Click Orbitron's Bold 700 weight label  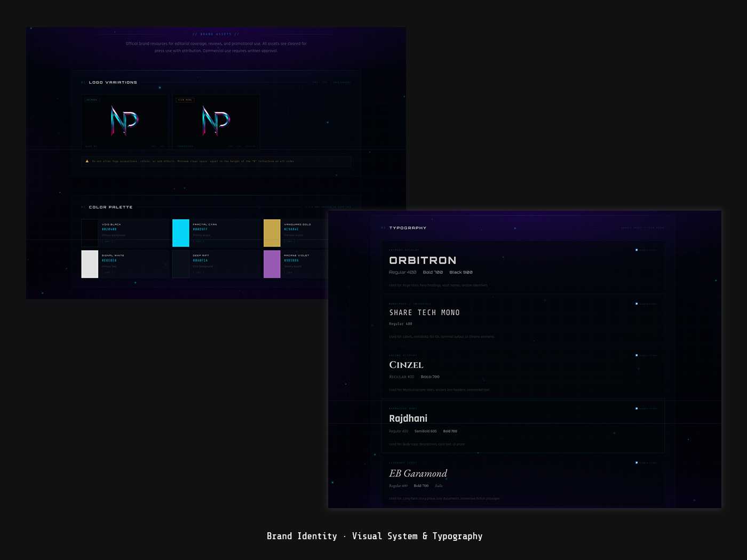pyautogui.click(x=433, y=273)
